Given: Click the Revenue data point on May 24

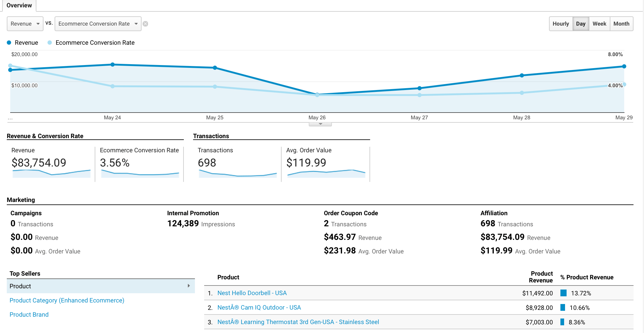Looking at the screenshot, I should 113,64.
